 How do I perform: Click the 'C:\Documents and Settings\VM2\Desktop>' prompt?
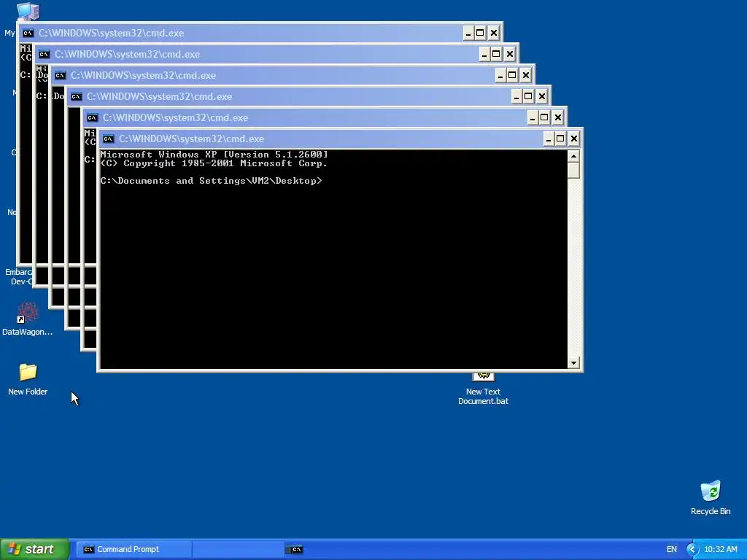[x=211, y=181]
